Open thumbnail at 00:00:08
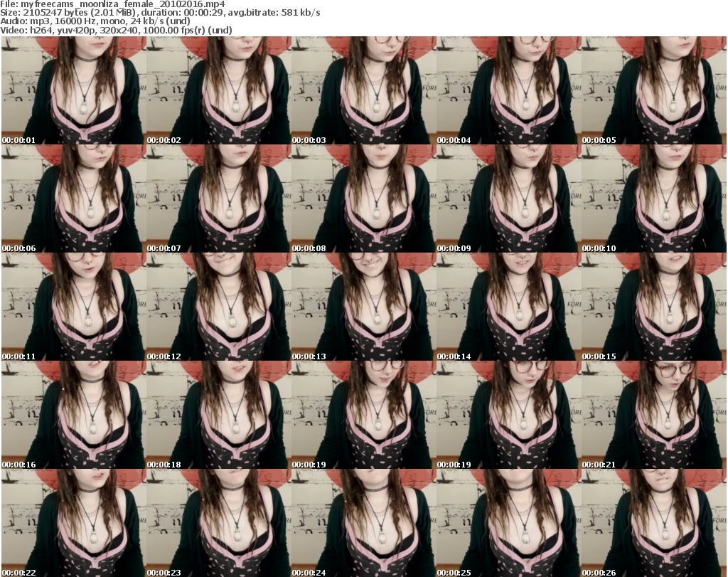The image size is (728, 577). pos(363,198)
